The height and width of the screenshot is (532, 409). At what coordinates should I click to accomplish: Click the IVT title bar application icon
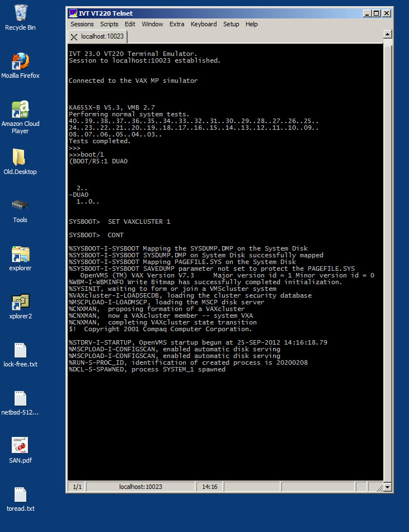73,13
